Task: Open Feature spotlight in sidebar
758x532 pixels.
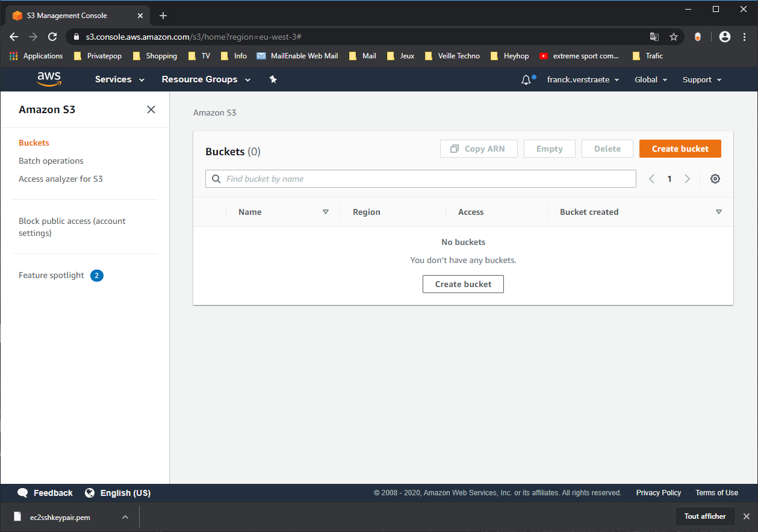Action: click(x=51, y=275)
